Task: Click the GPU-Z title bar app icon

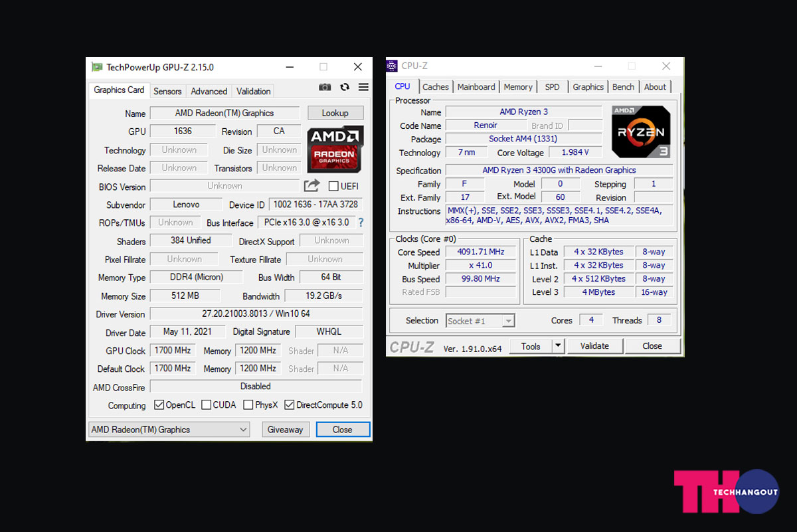Action: pos(97,67)
